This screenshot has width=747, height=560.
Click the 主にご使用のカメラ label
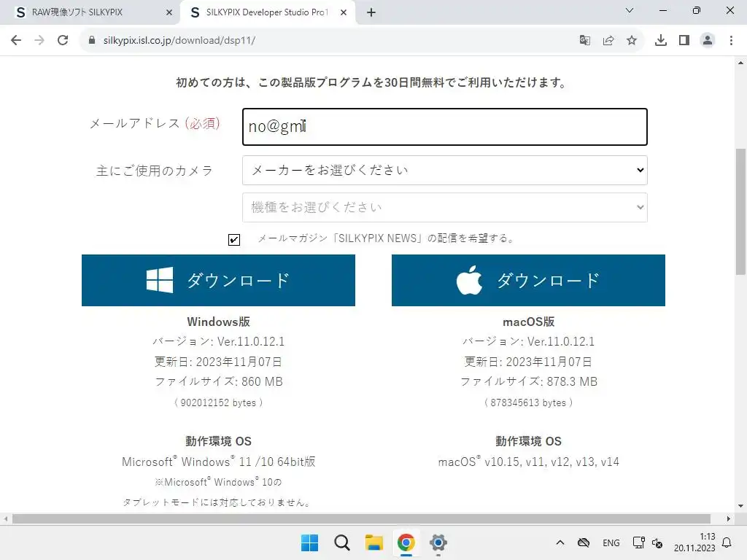[x=155, y=171]
